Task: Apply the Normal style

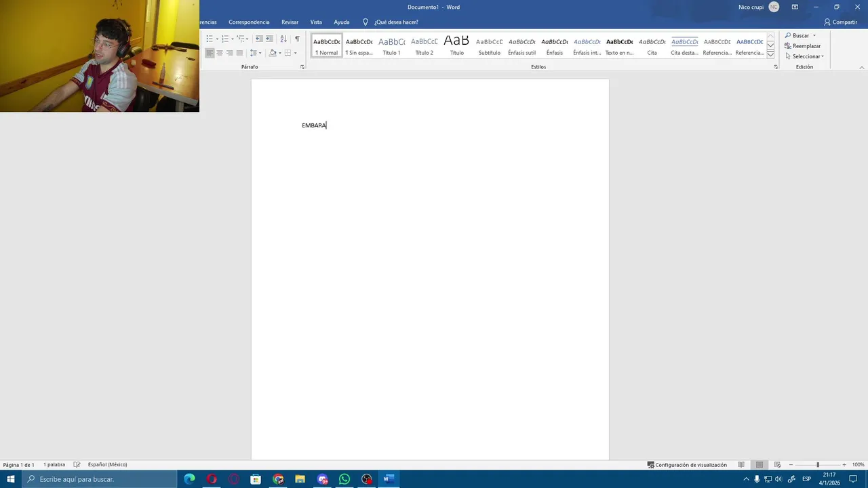Action: [327, 45]
